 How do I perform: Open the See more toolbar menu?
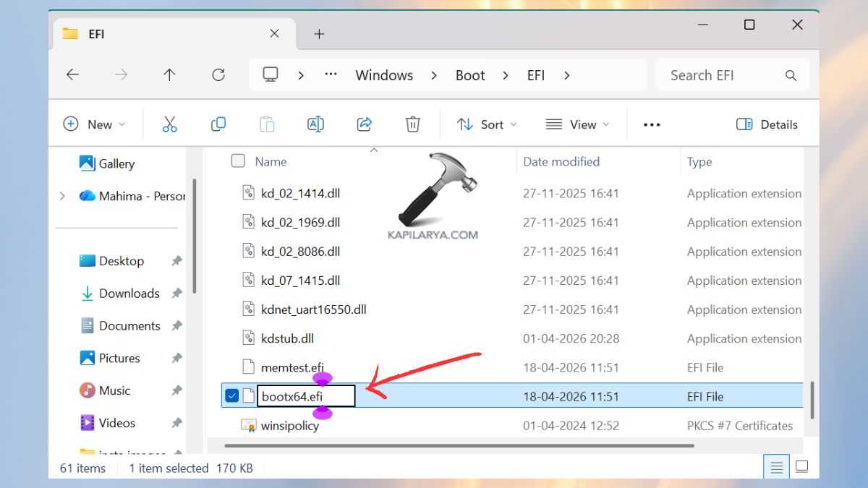click(651, 124)
